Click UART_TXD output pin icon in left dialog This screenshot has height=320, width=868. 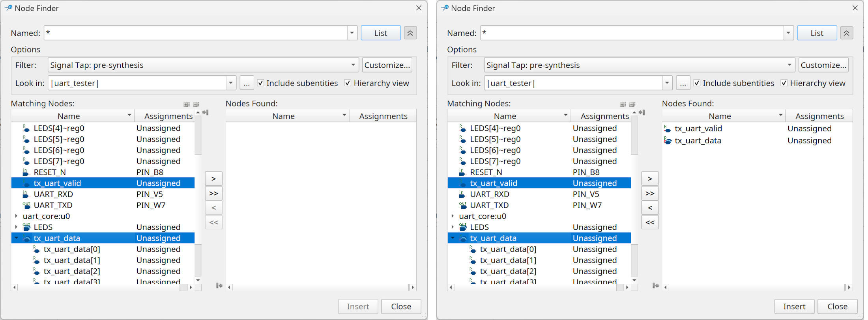coord(26,205)
